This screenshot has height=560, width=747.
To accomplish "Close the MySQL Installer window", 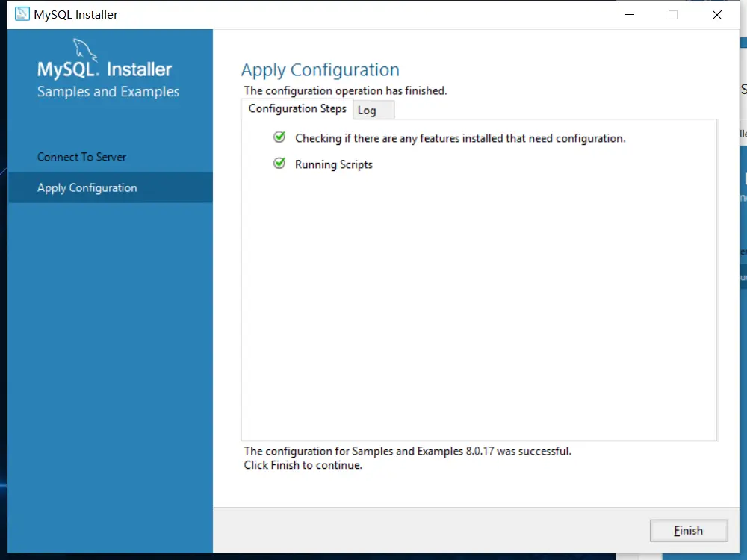I will [x=716, y=15].
